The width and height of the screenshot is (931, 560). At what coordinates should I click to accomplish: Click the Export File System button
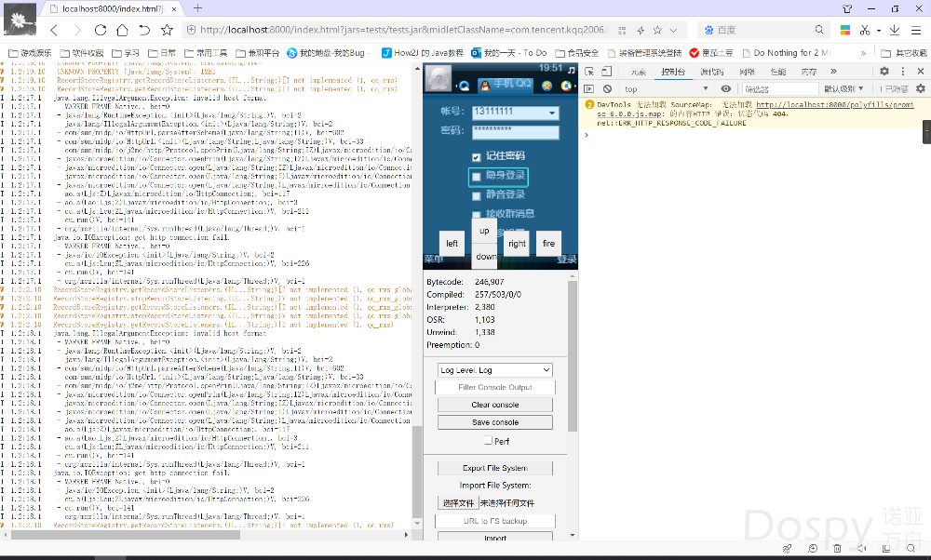point(495,468)
